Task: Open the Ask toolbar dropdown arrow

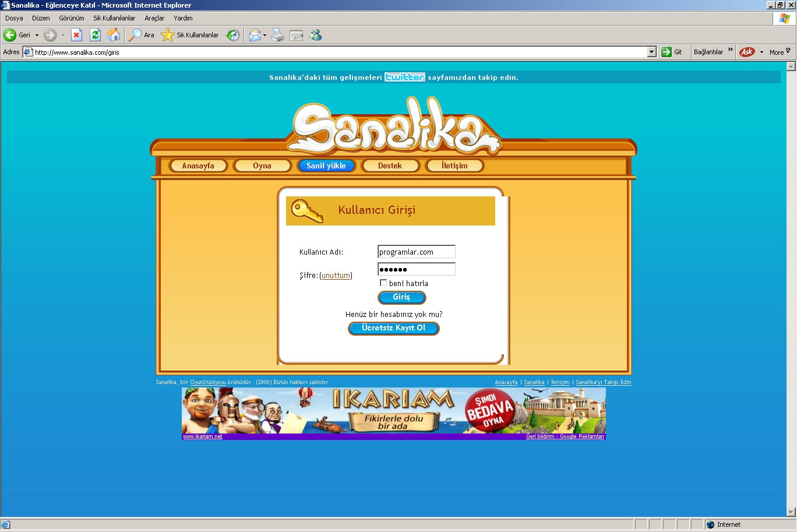Action: [x=761, y=52]
